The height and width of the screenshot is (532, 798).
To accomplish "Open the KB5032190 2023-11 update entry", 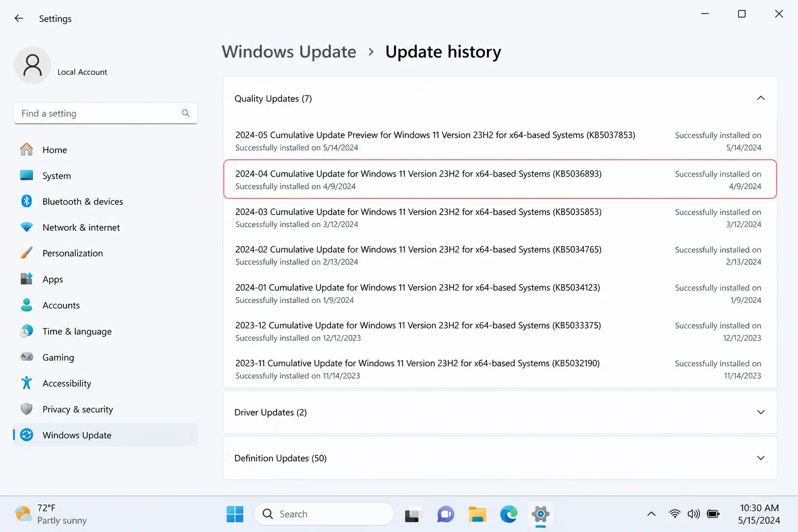I will pyautogui.click(x=500, y=369).
